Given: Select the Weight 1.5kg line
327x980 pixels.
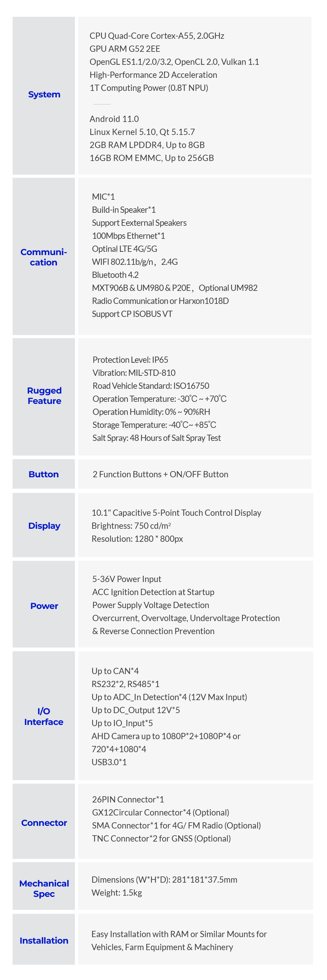Looking at the screenshot, I should (x=117, y=892).
